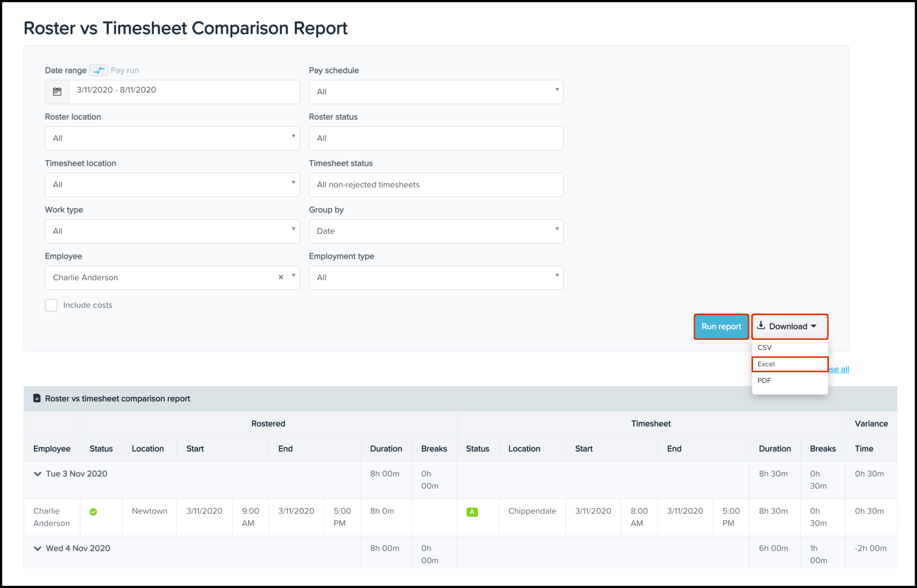Click the date range input field
Image resolution: width=917 pixels, height=588 pixels.
coord(184,92)
